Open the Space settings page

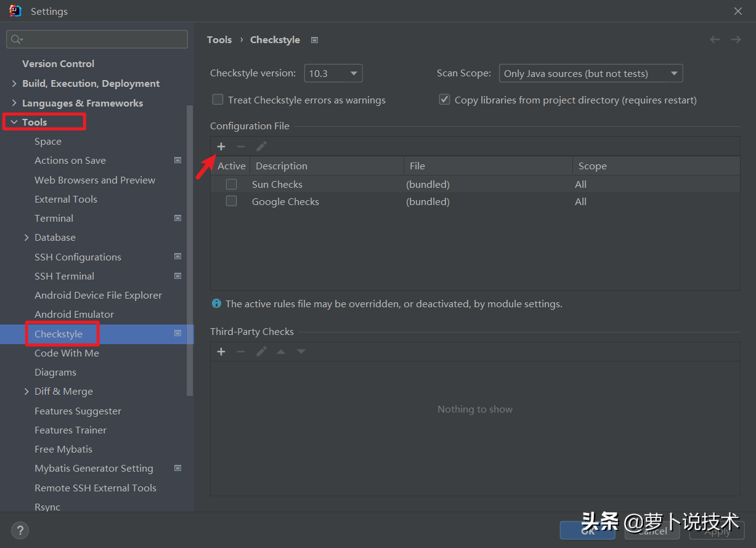[x=48, y=141]
